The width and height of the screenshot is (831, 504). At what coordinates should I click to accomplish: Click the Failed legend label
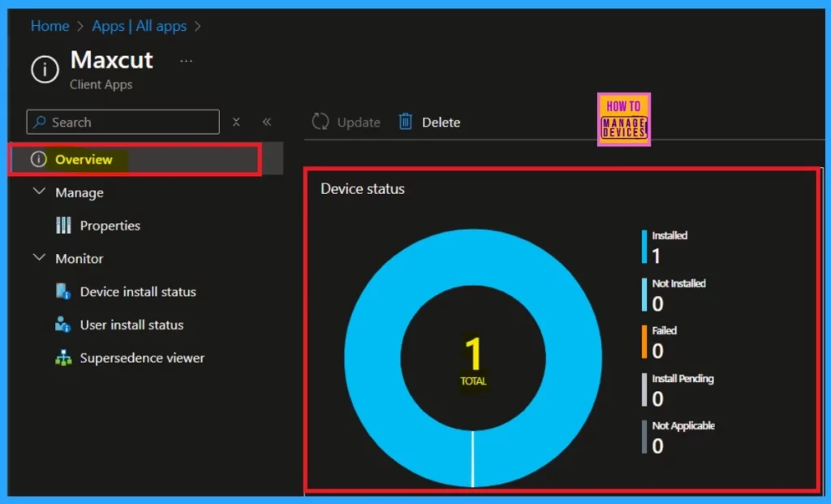[x=664, y=330]
